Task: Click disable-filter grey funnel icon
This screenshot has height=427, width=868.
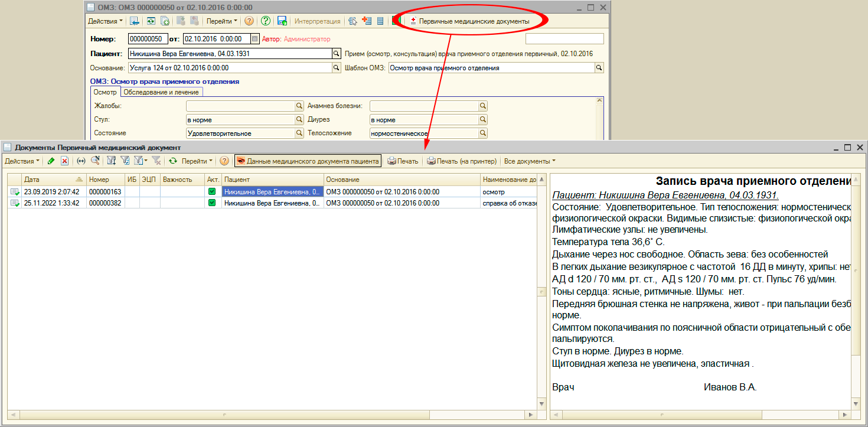Action: pos(156,161)
